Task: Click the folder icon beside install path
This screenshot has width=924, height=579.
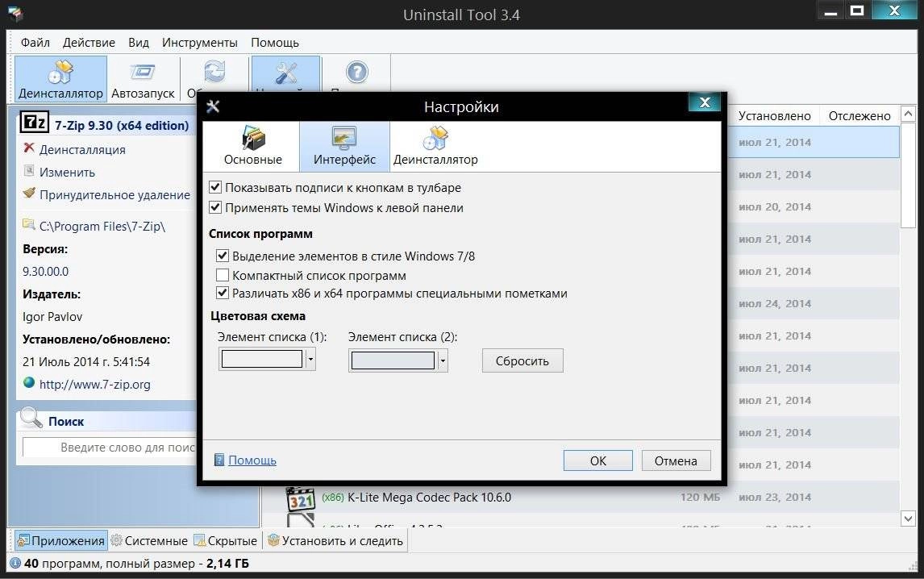Action: (29, 224)
